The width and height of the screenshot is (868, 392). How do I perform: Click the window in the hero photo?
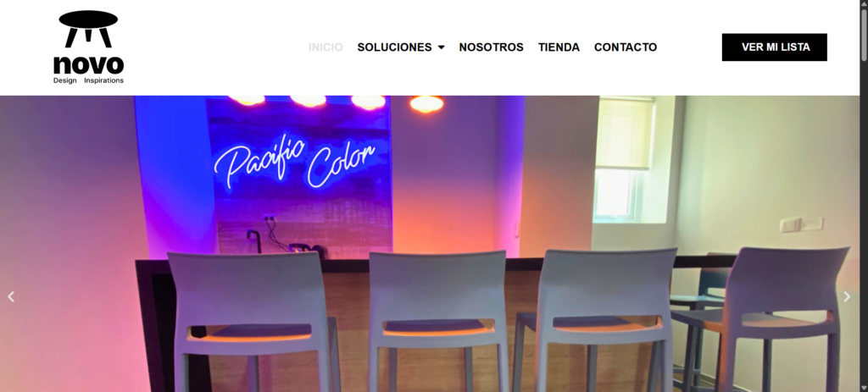coord(623,159)
